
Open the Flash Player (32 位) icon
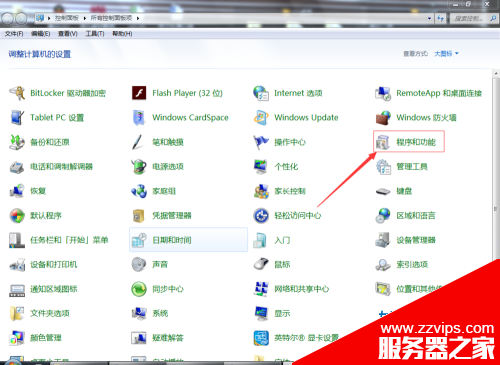click(139, 93)
